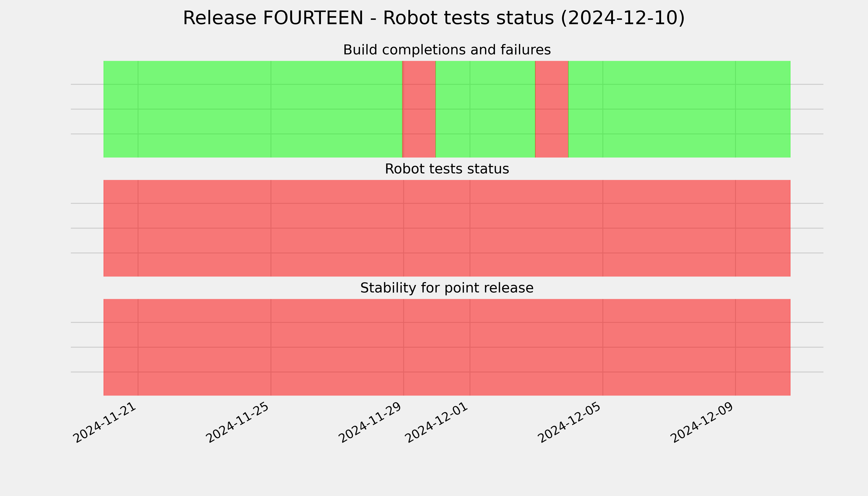Click the first red failure band in build chart
Screen dimensions: 868x496
(419, 109)
